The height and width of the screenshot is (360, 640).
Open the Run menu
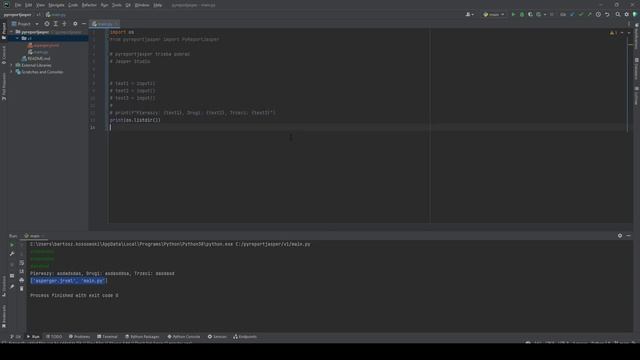[104, 5]
